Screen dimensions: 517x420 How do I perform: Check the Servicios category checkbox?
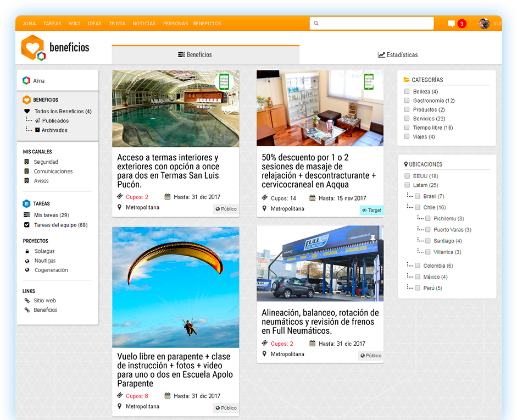pos(407,118)
